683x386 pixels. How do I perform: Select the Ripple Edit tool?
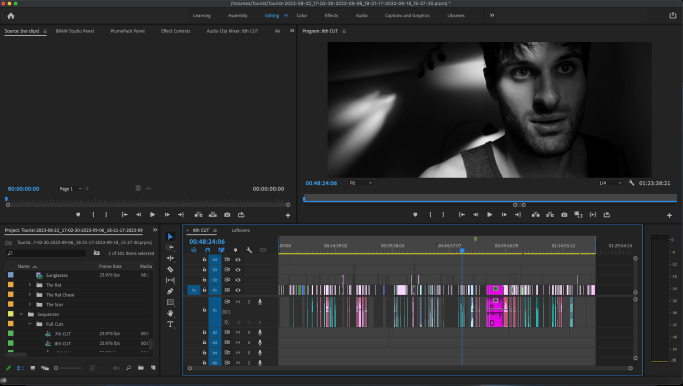pyautogui.click(x=170, y=258)
